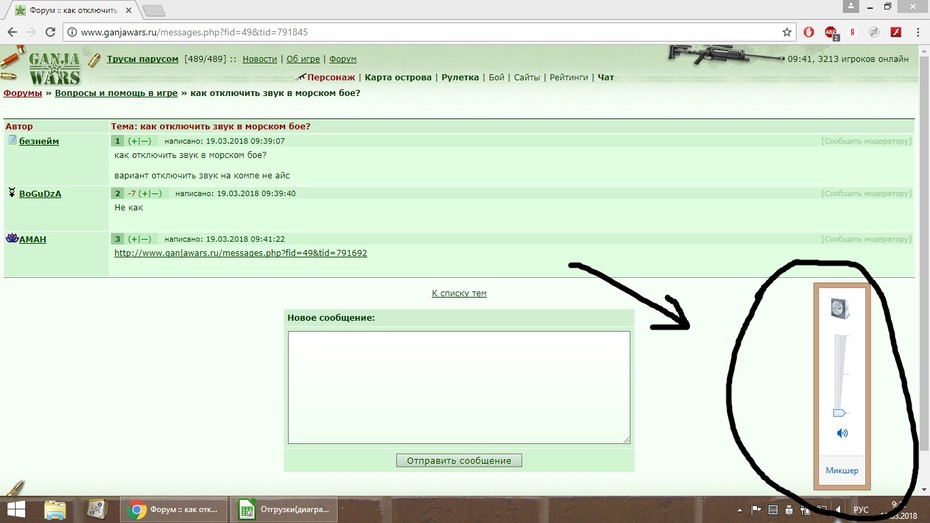Open File Explorer from the taskbar
The width and height of the screenshot is (930, 523).
point(55,510)
